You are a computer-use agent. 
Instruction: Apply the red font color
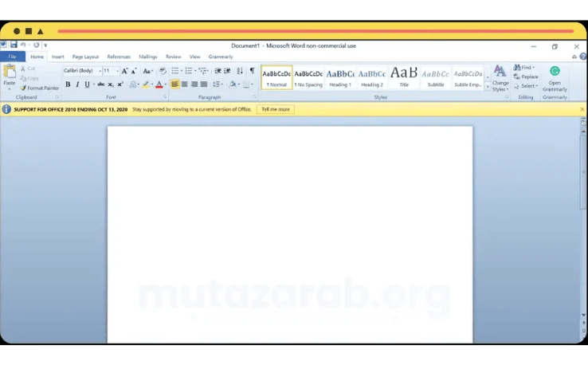[x=159, y=84]
